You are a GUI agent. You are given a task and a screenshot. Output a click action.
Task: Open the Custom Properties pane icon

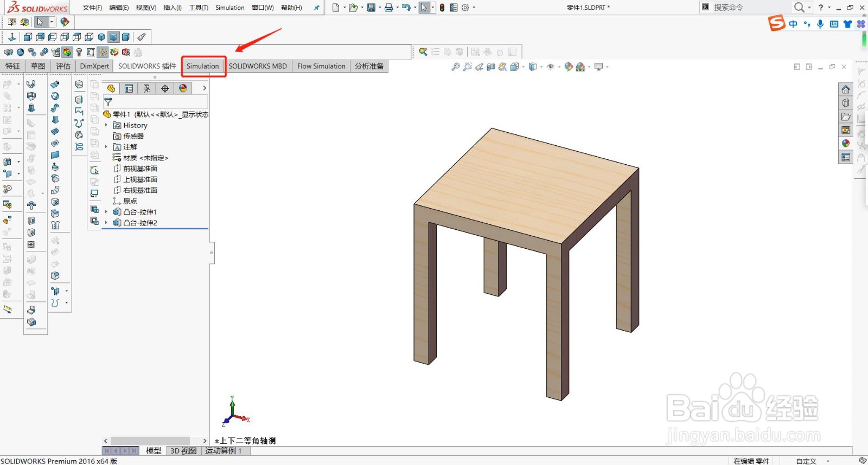846,157
